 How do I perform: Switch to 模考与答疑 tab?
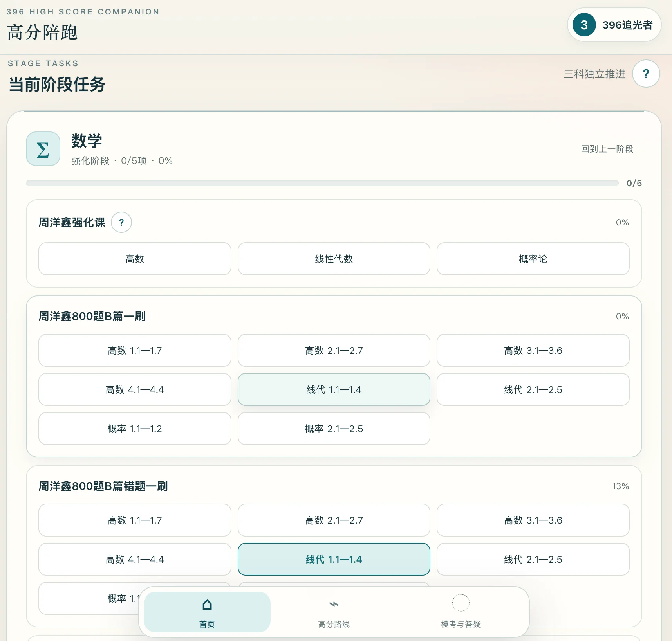461,612
